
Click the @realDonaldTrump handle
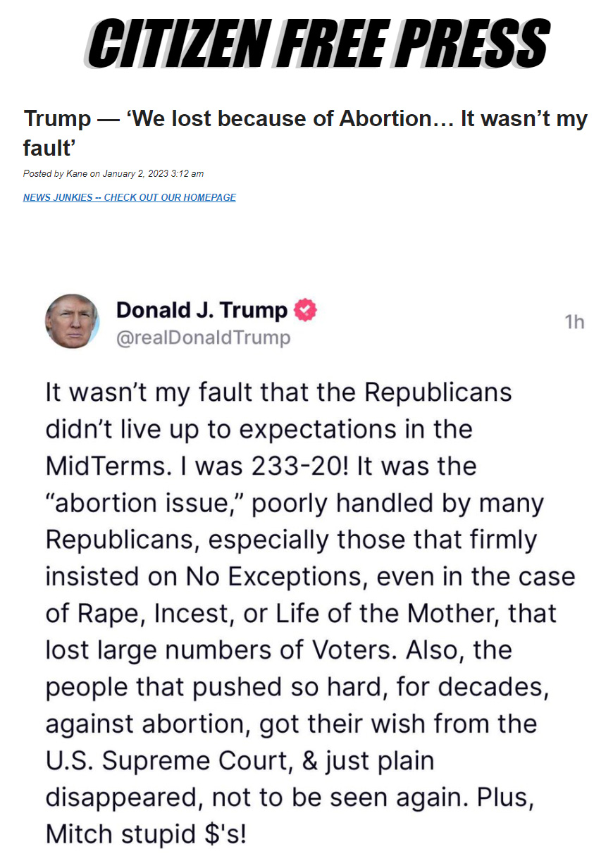tap(203, 338)
